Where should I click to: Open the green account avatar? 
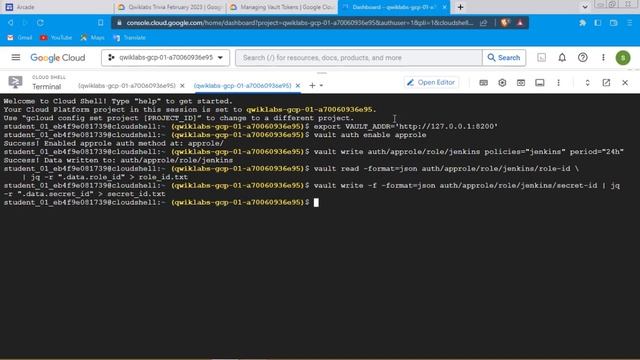623,58
